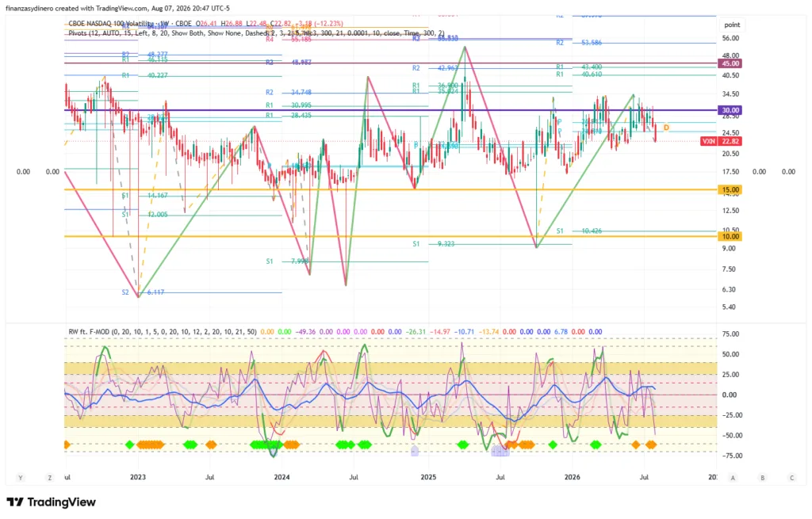Select the yellow 10.00 line price label

(x=730, y=236)
